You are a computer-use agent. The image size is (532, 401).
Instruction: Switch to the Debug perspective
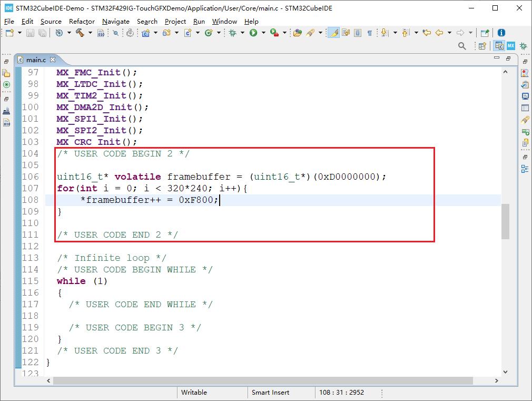click(x=523, y=46)
